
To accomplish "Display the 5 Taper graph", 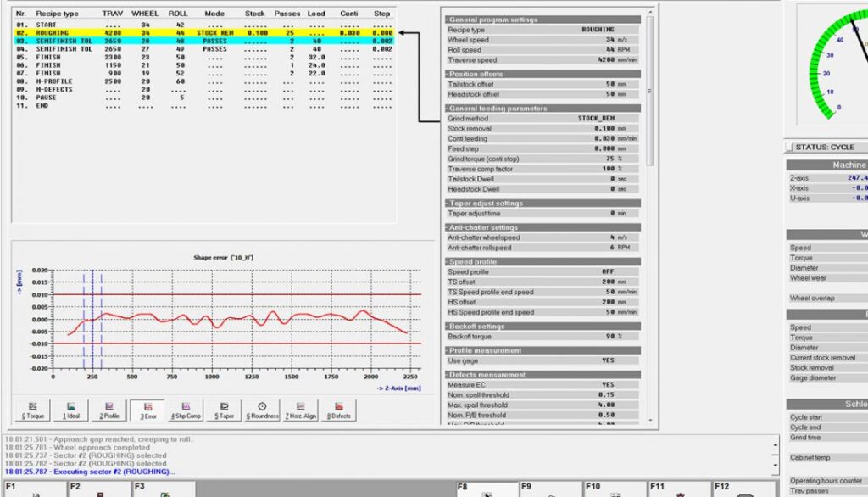I will pyautogui.click(x=224, y=410).
